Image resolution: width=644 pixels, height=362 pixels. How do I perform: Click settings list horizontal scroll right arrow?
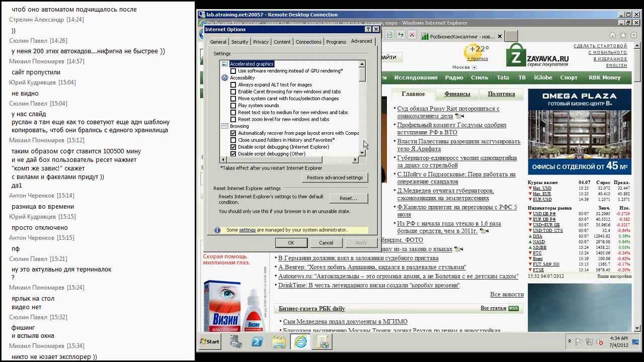click(x=355, y=160)
